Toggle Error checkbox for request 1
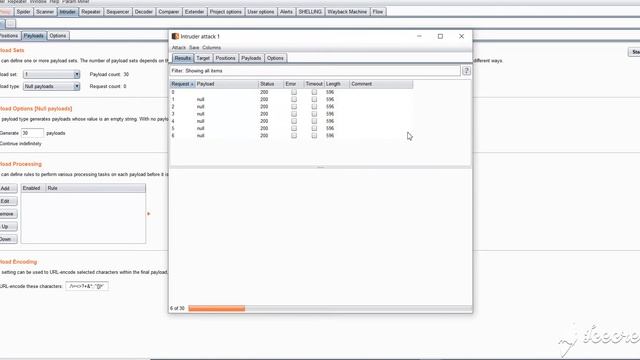The image size is (640, 360). point(294,99)
